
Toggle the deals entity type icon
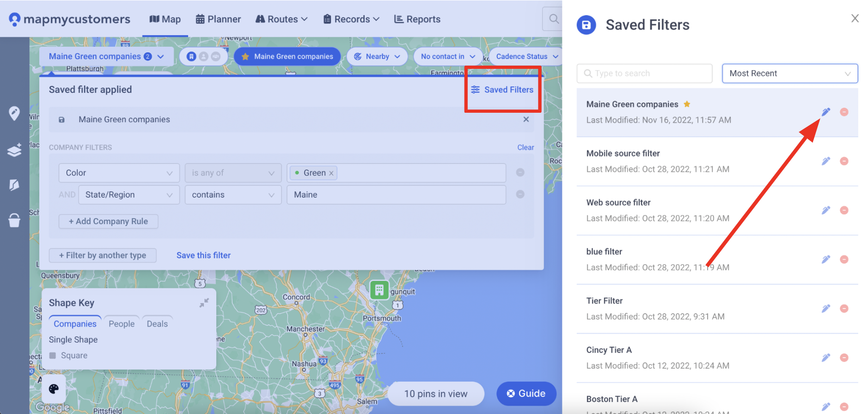click(x=216, y=56)
